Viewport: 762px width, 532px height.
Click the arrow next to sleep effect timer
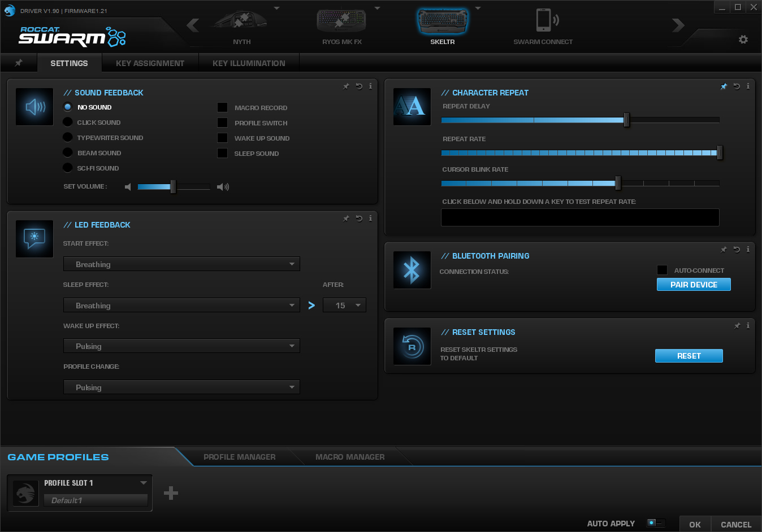click(x=311, y=306)
